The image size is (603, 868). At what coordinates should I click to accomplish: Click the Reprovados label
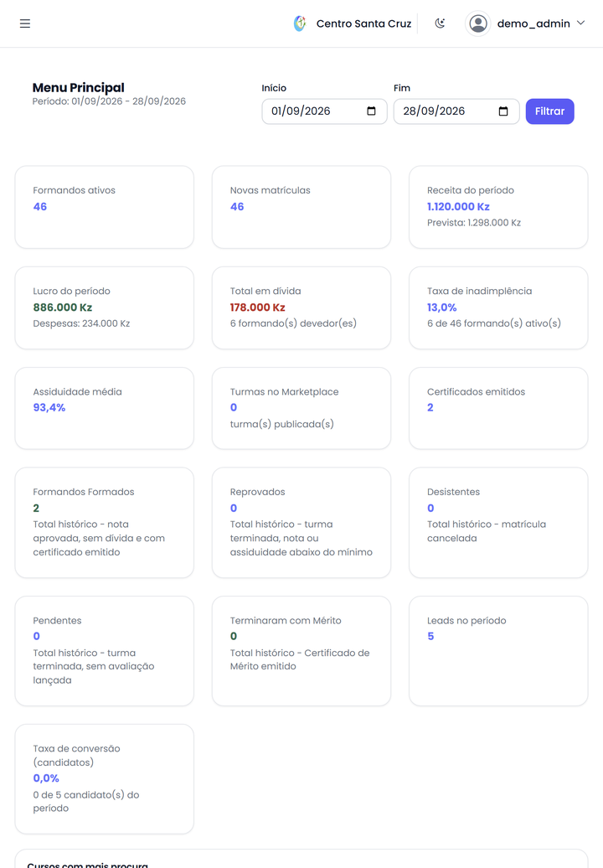coord(257,492)
